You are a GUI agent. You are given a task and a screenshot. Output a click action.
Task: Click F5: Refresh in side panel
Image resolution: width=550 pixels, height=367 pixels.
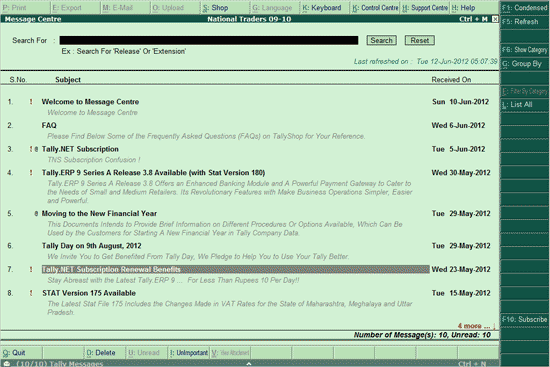tap(524, 22)
